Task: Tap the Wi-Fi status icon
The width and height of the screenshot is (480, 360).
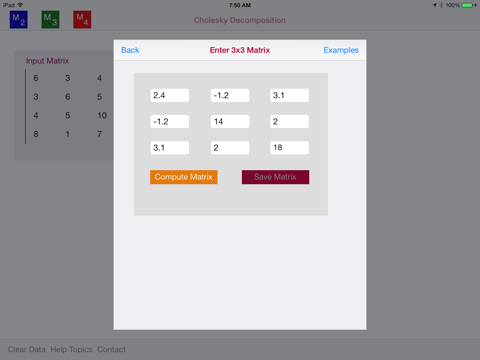Action: (x=20, y=5)
